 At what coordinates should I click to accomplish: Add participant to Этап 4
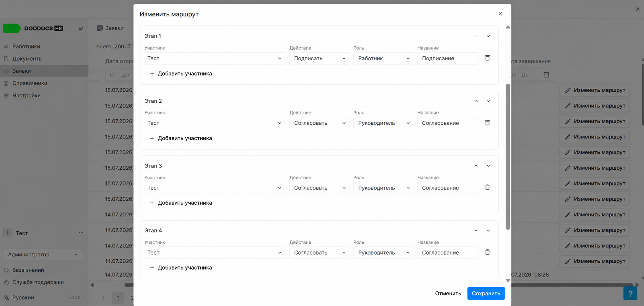(181, 268)
